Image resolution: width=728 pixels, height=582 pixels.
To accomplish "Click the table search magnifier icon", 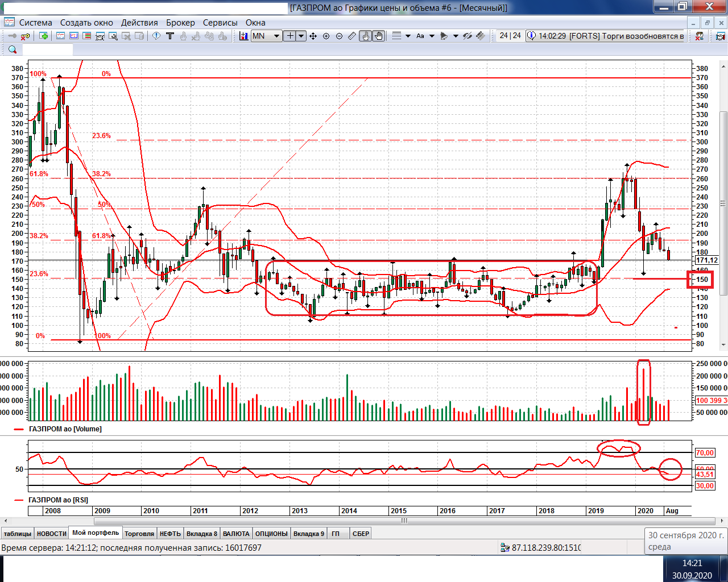I will tap(113, 36).
